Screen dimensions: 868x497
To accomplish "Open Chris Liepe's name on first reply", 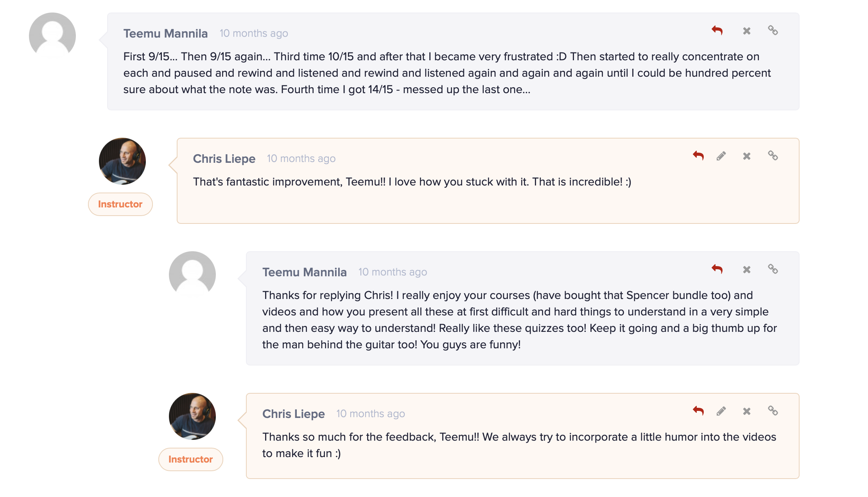I will pos(224,159).
